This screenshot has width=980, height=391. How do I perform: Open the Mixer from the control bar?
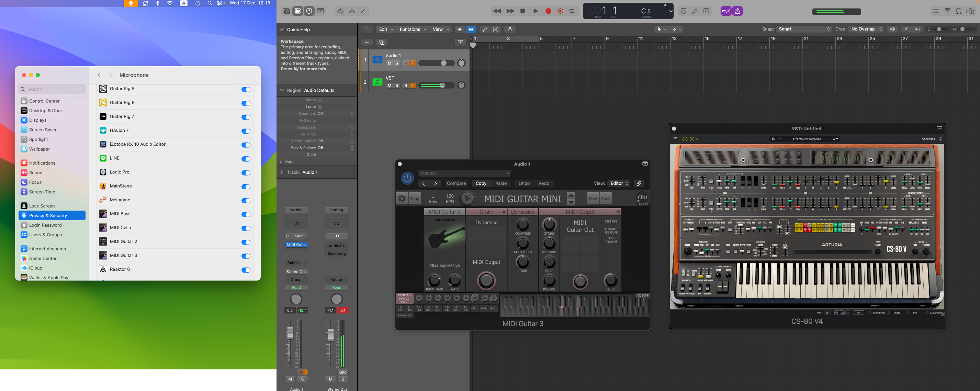351,11
